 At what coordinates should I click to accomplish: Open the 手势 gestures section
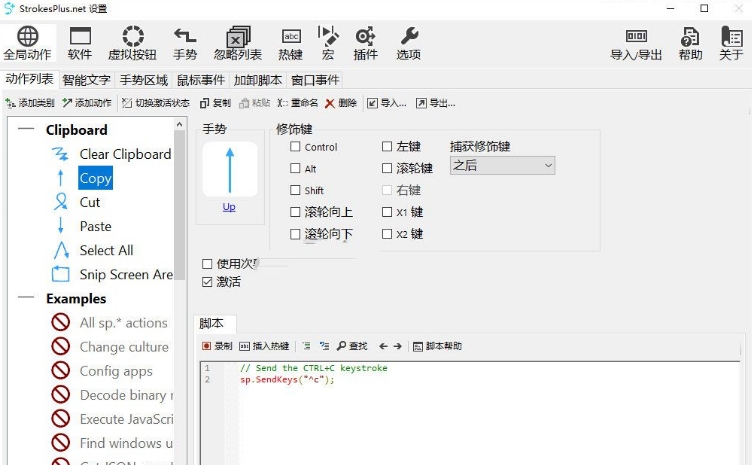pos(185,43)
